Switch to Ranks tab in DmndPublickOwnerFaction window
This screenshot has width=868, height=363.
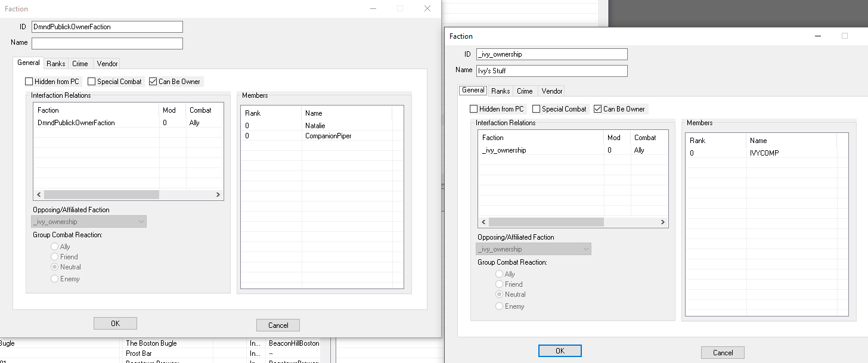[56, 64]
